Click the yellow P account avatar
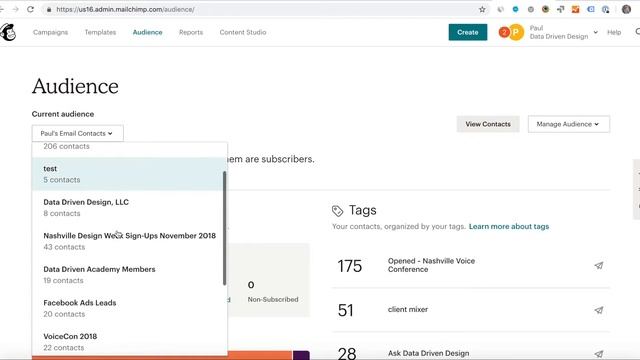Screen dimensions: 640x360 click(x=516, y=32)
